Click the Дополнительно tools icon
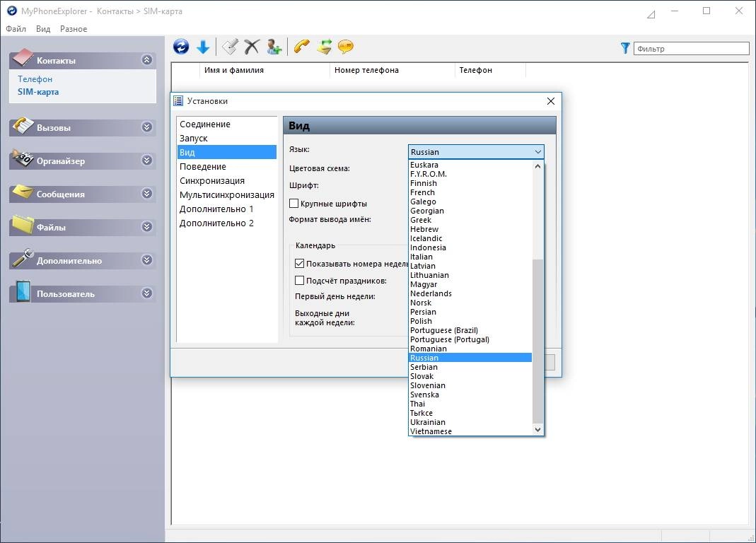This screenshot has height=543, width=756. 23,258
